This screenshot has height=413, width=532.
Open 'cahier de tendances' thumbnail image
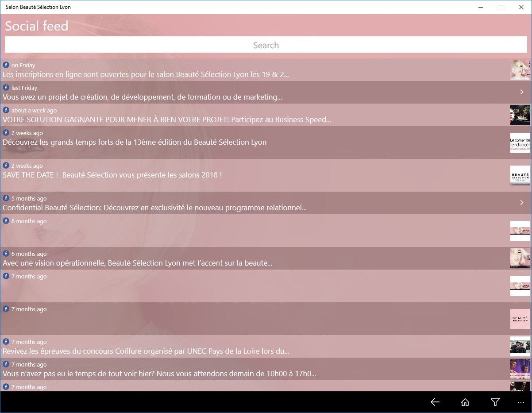click(x=520, y=143)
